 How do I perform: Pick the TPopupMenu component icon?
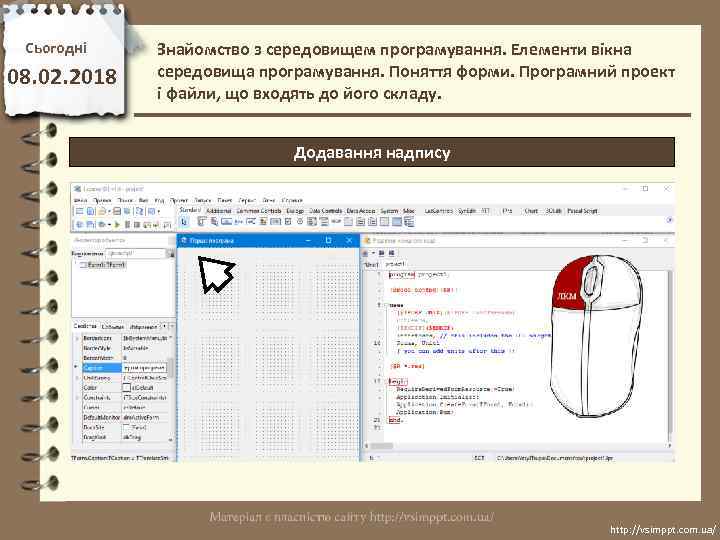(214, 221)
